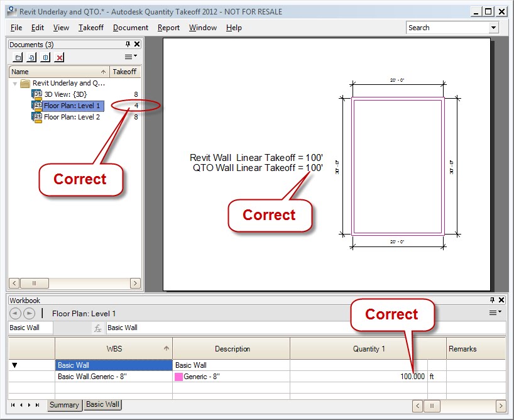Open the Takeoff menu

coord(91,28)
